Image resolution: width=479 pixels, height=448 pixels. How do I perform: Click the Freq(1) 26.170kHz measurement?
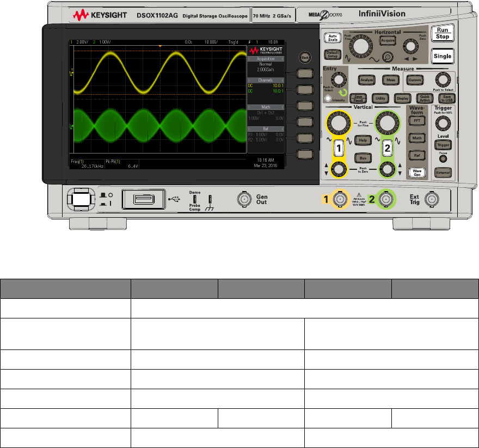87,164
